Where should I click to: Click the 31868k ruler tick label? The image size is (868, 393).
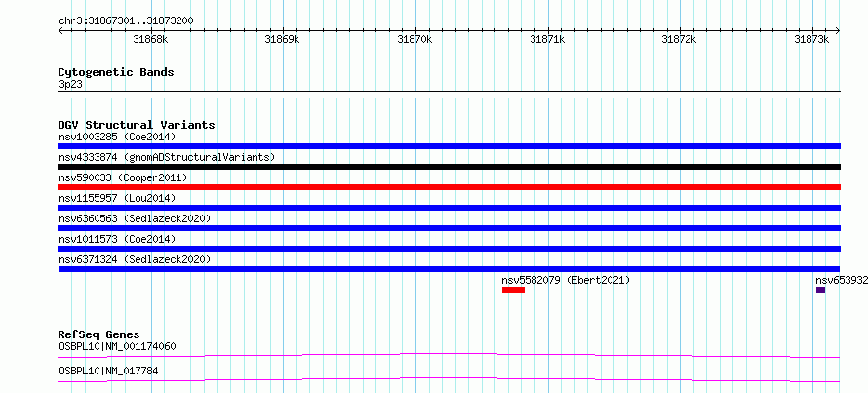coord(150,39)
